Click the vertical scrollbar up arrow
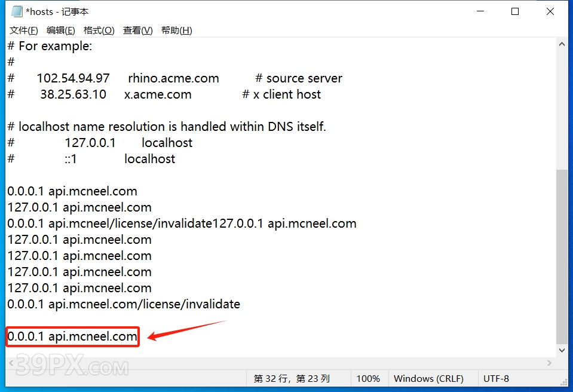The width and height of the screenshot is (573, 392). coord(562,44)
